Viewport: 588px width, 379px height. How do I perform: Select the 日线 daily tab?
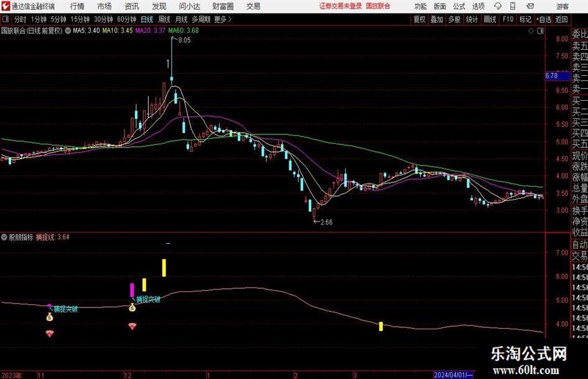147,19
